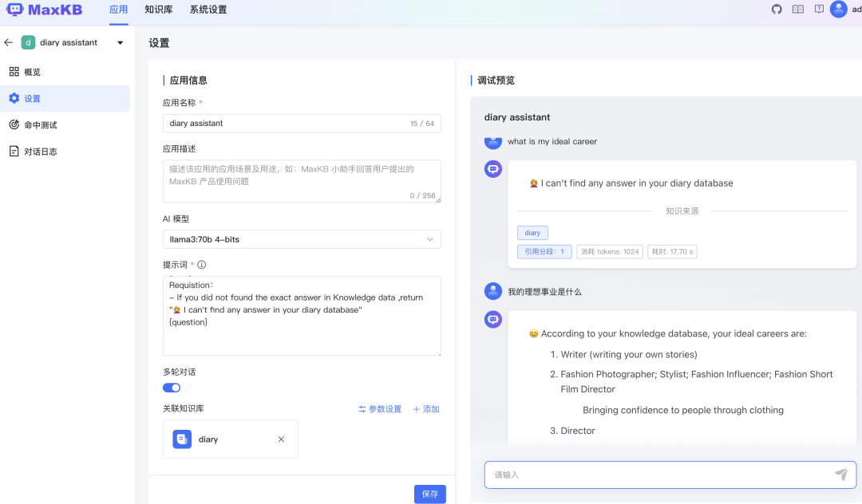Click the user avatar next to Chinese question
This screenshot has width=862, height=504.
pos(493,292)
